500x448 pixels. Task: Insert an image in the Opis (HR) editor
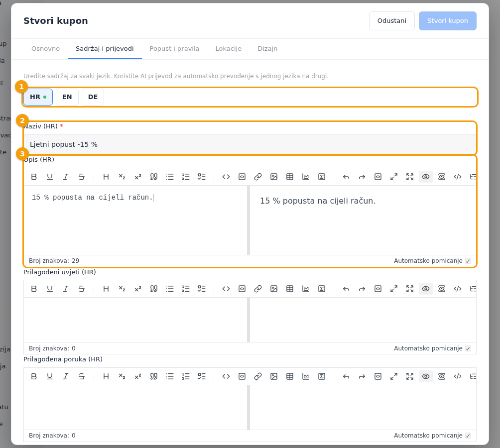273,177
